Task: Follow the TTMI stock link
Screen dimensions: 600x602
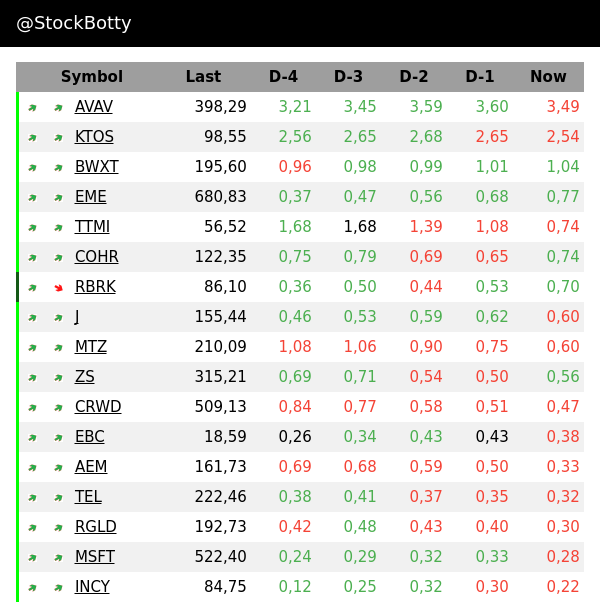Action: 92,227
